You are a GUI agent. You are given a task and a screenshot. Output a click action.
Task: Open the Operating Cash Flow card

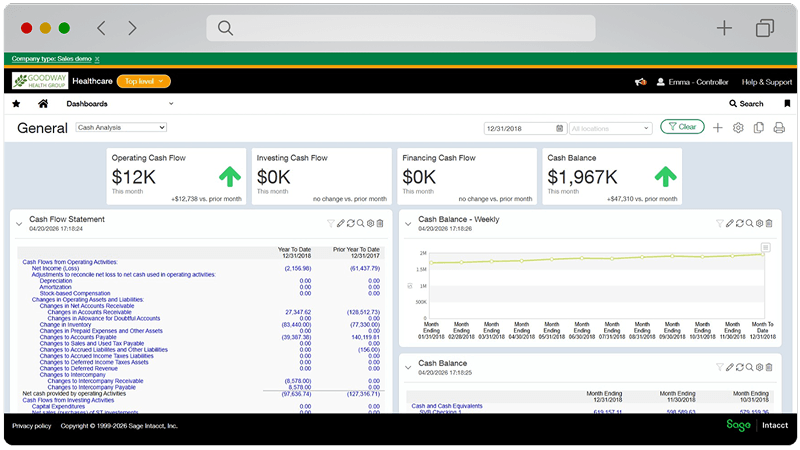[x=176, y=177]
